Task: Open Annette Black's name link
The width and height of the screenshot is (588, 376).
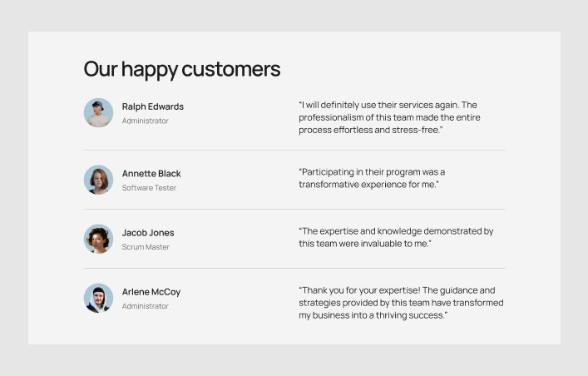Action: point(151,174)
